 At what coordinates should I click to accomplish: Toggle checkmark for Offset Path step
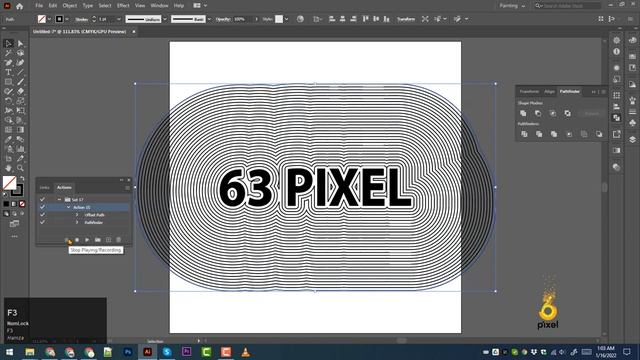[x=42, y=215]
